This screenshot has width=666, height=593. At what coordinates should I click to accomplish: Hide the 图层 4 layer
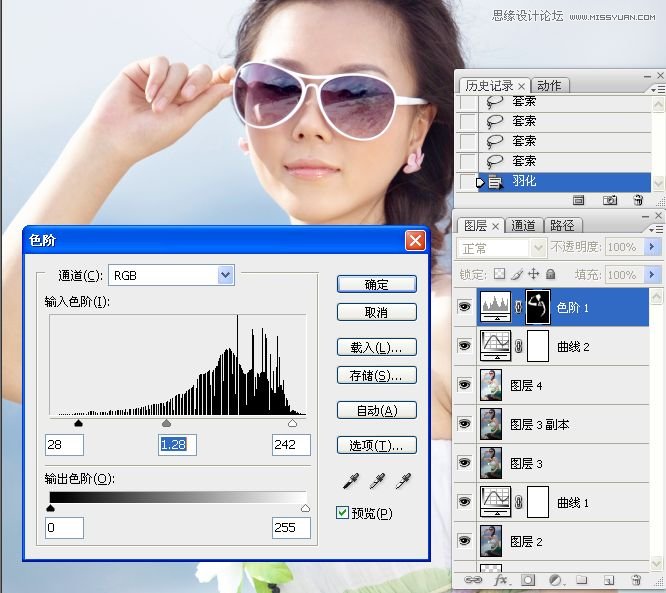(464, 385)
